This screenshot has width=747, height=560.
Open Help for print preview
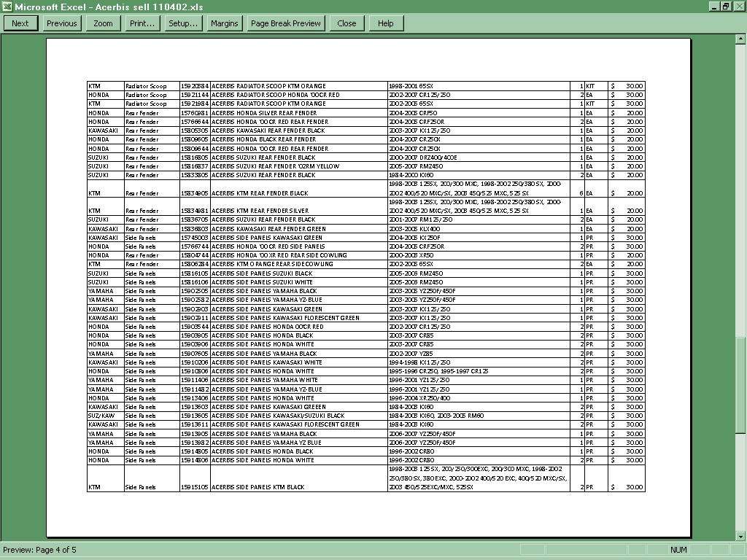[x=386, y=23]
